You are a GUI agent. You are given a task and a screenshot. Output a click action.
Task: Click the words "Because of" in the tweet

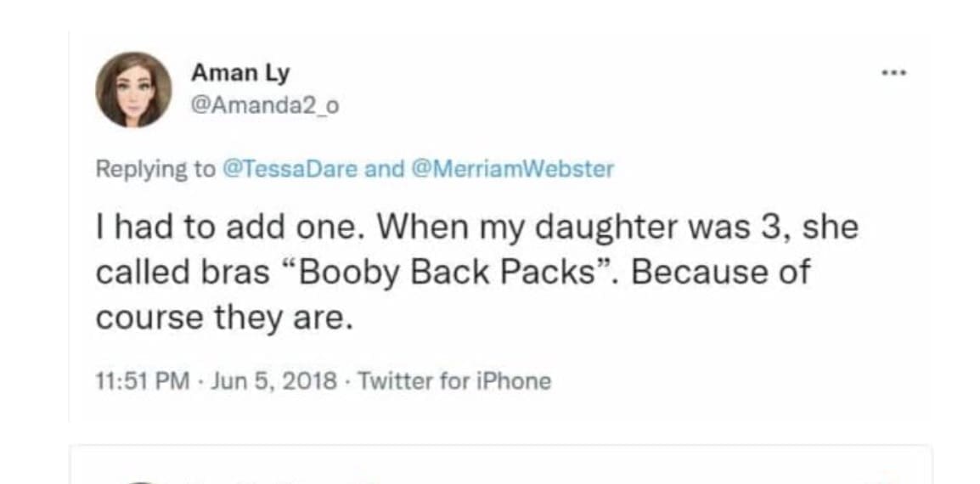(x=721, y=273)
